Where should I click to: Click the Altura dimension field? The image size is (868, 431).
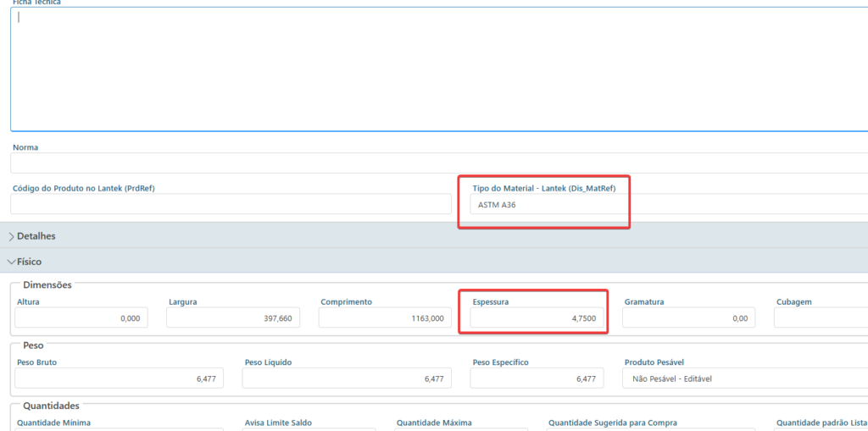point(81,318)
